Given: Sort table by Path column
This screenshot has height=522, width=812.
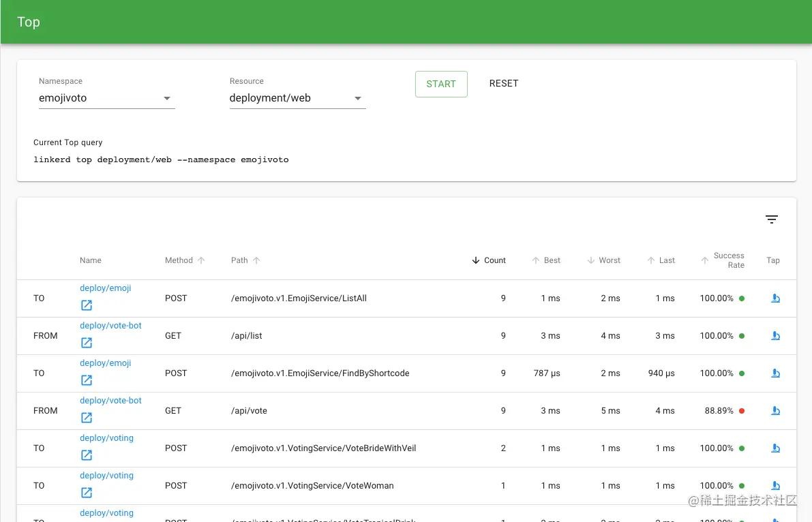Looking at the screenshot, I should tap(245, 260).
